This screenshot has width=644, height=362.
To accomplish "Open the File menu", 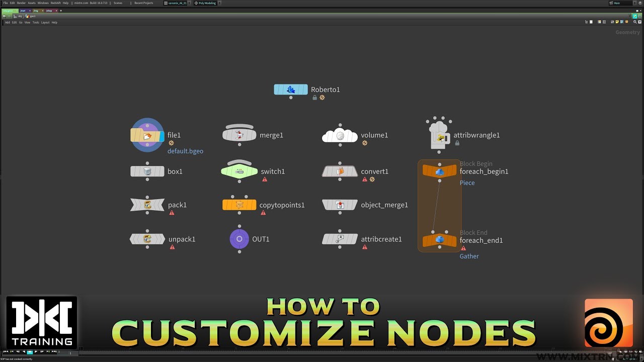I will coord(6,3).
